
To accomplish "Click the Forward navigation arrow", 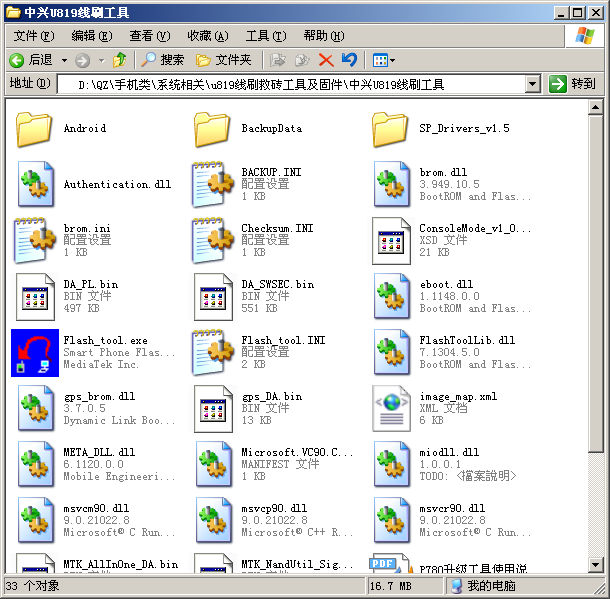I will [x=82, y=60].
